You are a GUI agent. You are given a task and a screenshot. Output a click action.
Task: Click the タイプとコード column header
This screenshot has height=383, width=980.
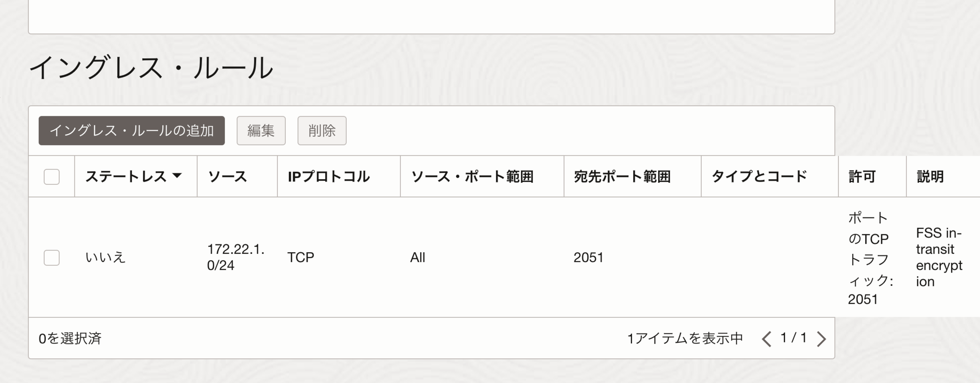759,177
